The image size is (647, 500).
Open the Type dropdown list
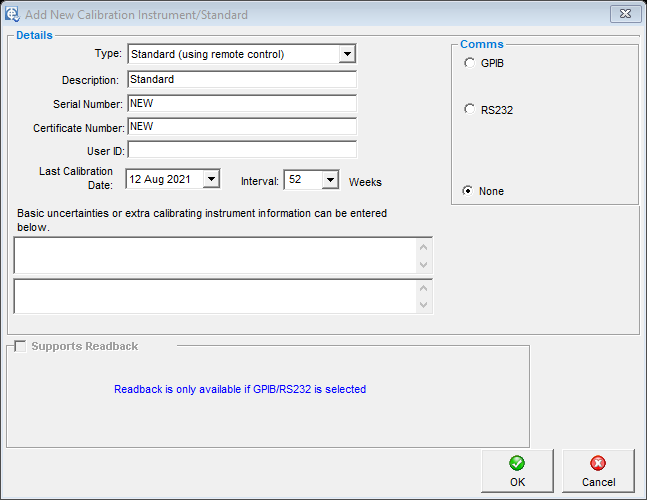point(346,54)
